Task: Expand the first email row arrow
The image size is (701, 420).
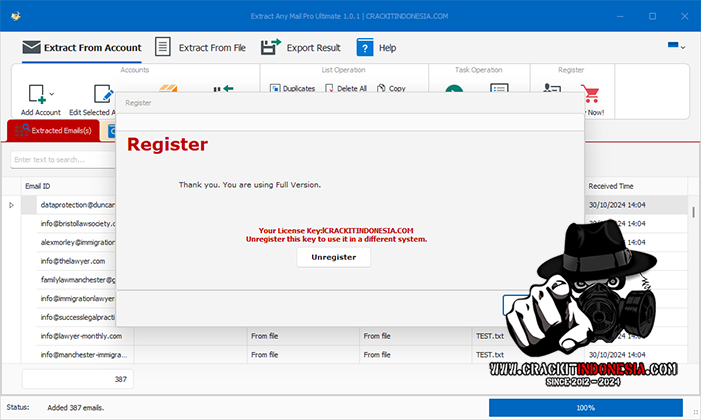Action: pos(12,205)
